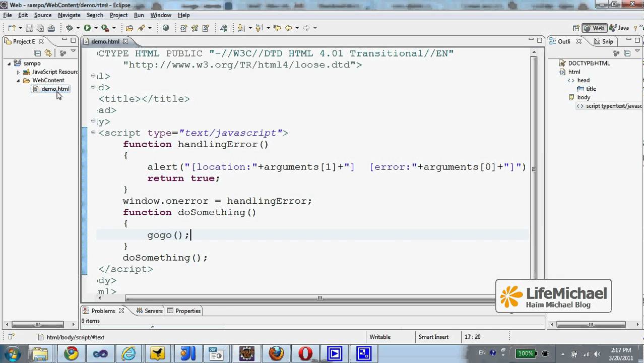The width and height of the screenshot is (644, 363).
Task: Click the New file wizard icon
Action: 12,28
